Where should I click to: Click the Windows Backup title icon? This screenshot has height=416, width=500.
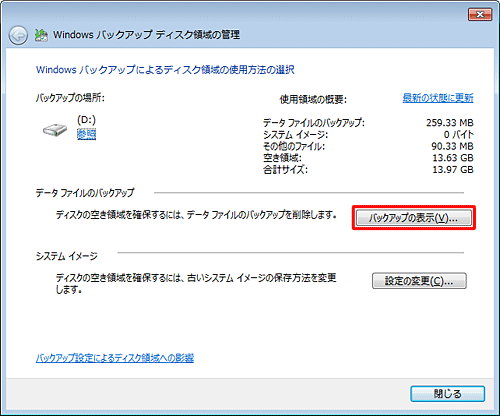pos(41,35)
